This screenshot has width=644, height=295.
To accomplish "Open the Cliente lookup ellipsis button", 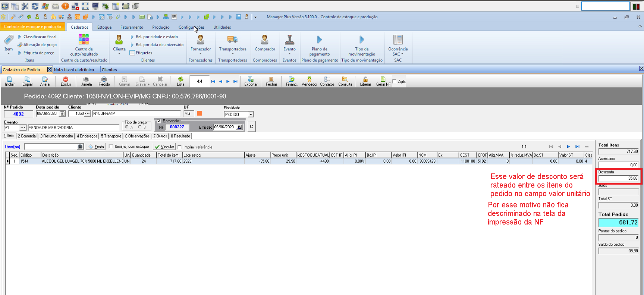I will coord(87,114).
